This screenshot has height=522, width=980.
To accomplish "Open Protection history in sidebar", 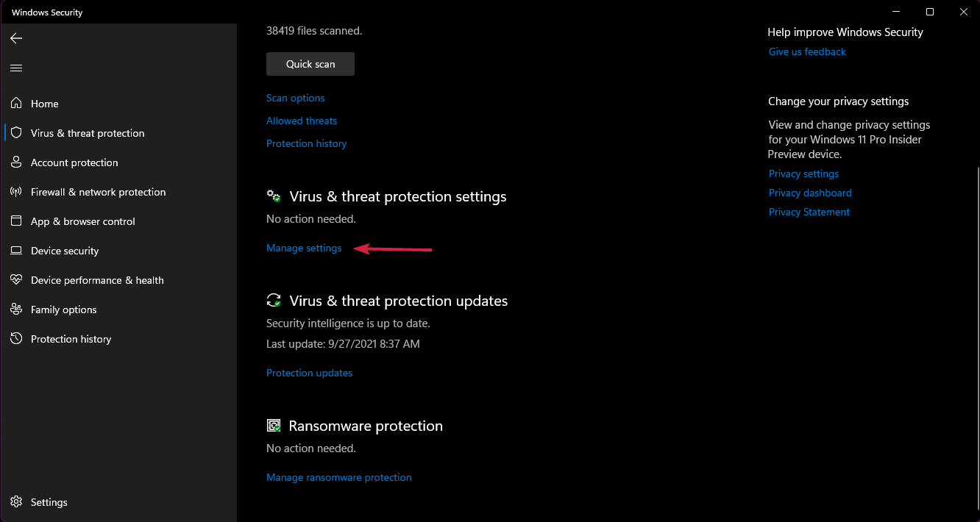I will 71,339.
